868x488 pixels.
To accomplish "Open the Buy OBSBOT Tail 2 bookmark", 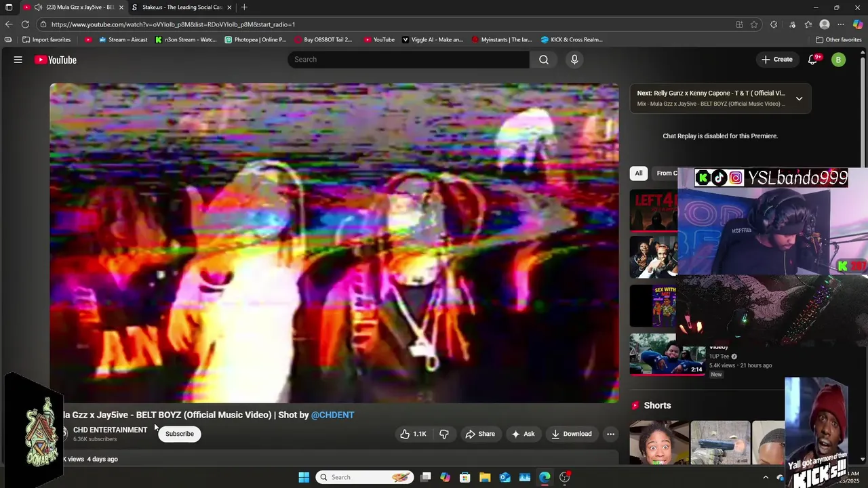I will (x=323, y=39).
